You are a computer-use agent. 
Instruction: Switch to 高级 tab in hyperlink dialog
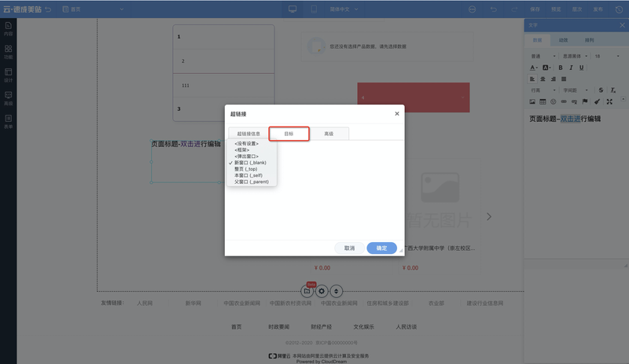329,134
